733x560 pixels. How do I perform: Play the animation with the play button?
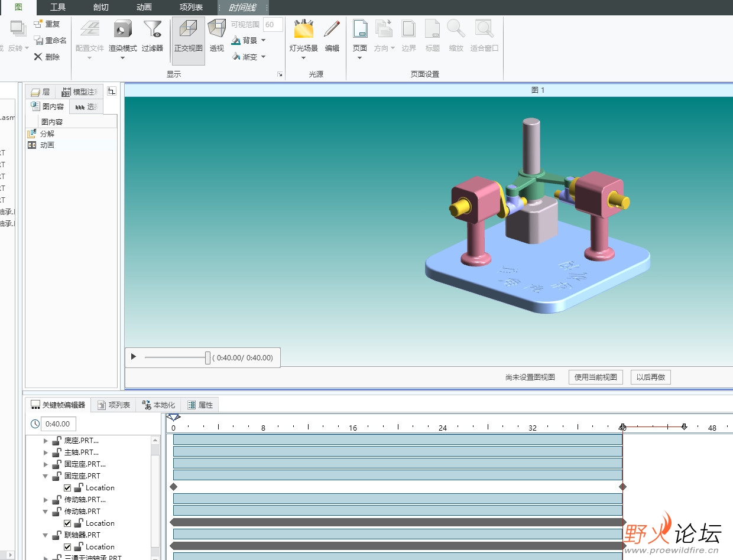pos(134,357)
